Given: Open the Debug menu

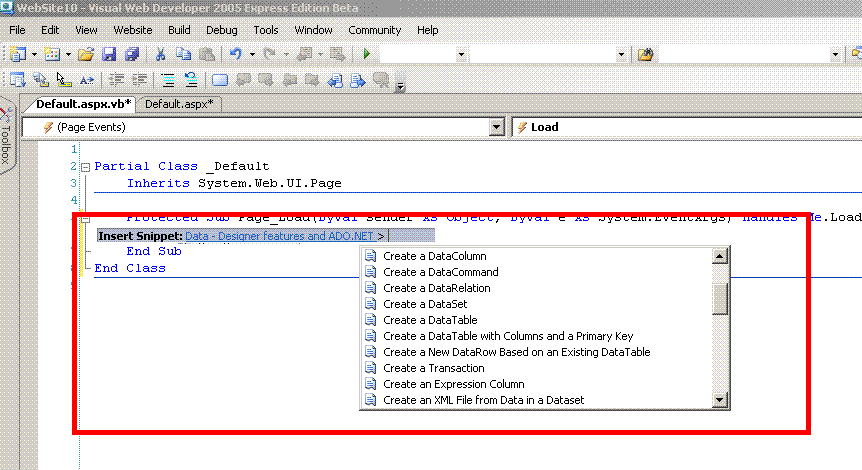Looking at the screenshot, I should [x=222, y=30].
